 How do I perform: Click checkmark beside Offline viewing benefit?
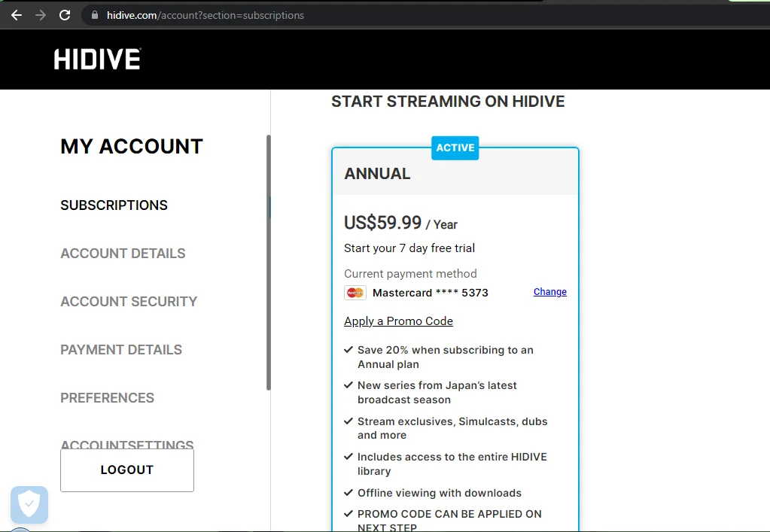[x=348, y=492]
